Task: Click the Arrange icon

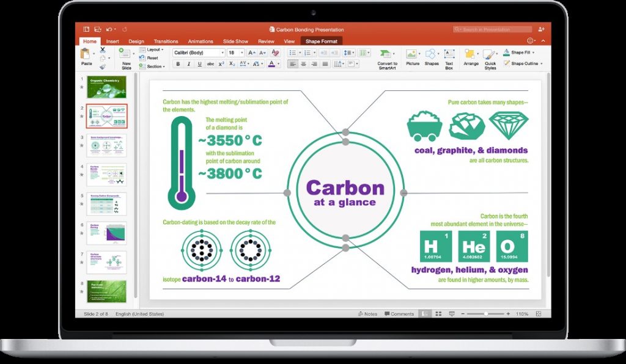Action: tap(470, 54)
